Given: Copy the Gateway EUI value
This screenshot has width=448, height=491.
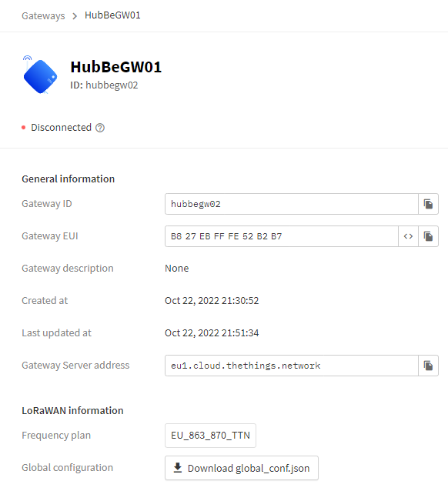Looking at the screenshot, I should click(x=428, y=236).
